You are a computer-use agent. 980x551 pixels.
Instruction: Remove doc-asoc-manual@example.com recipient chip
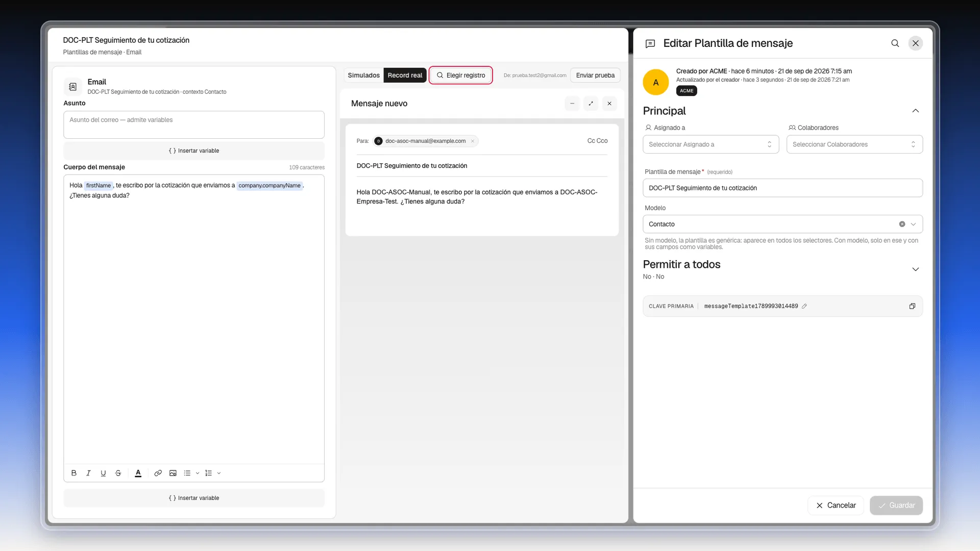pyautogui.click(x=473, y=141)
